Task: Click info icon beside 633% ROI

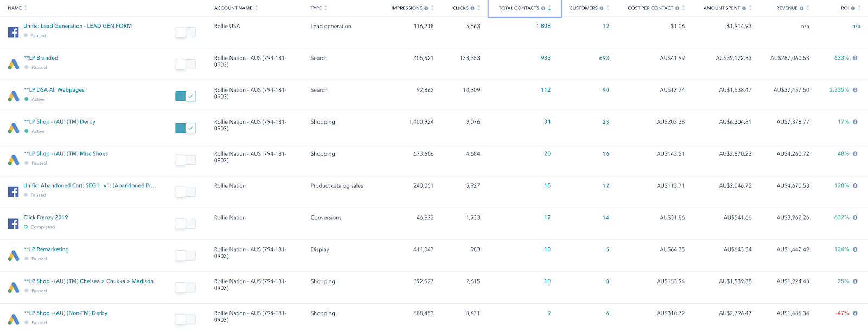Action: [856, 58]
